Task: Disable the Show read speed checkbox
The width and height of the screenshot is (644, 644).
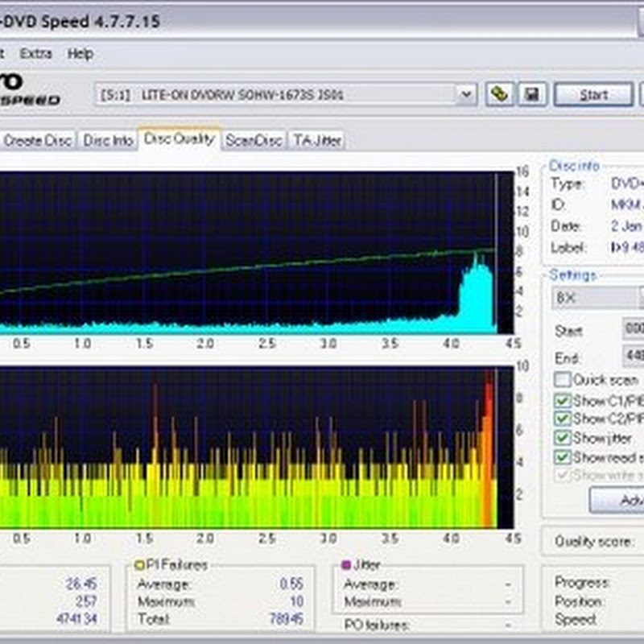Action: (562, 457)
